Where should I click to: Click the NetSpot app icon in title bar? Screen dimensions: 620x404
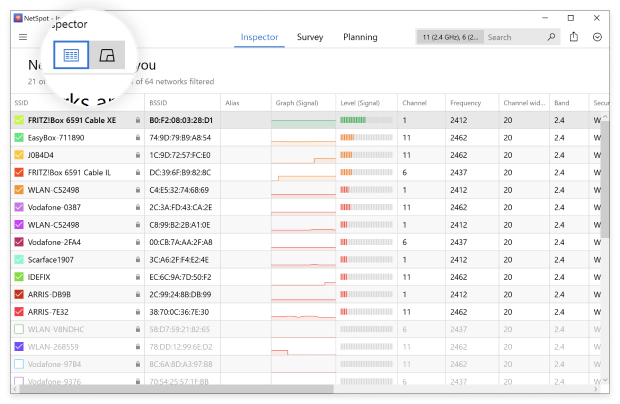click(x=18, y=18)
